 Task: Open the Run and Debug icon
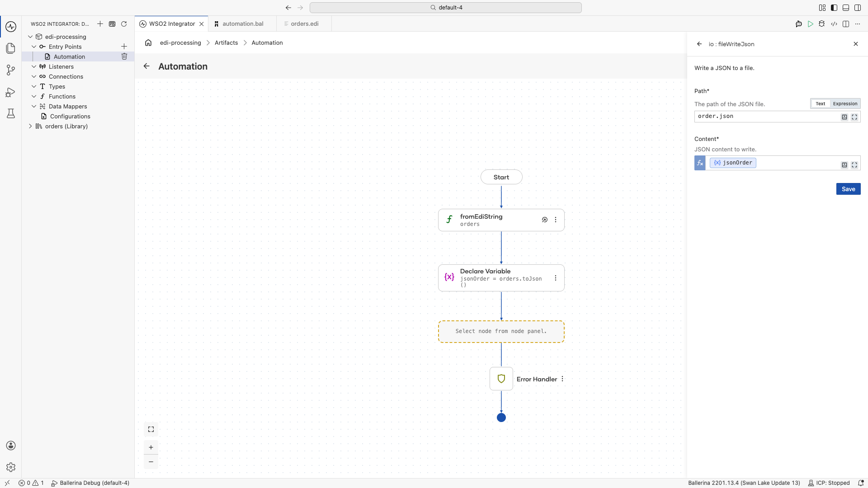pos(11,92)
